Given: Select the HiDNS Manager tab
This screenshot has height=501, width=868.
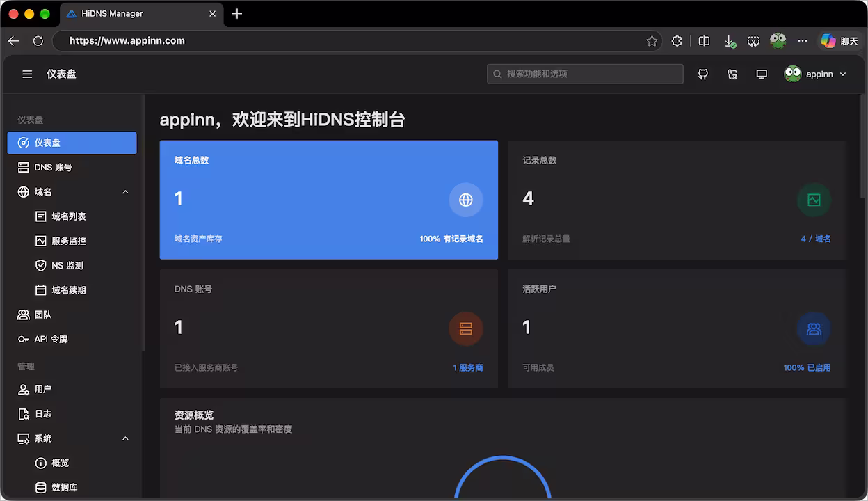Looking at the screenshot, I should (143, 14).
